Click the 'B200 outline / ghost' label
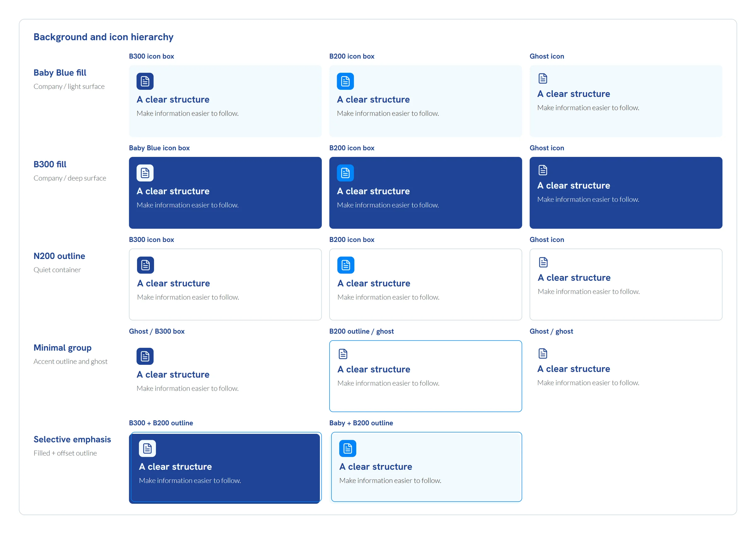 [362, 331]
